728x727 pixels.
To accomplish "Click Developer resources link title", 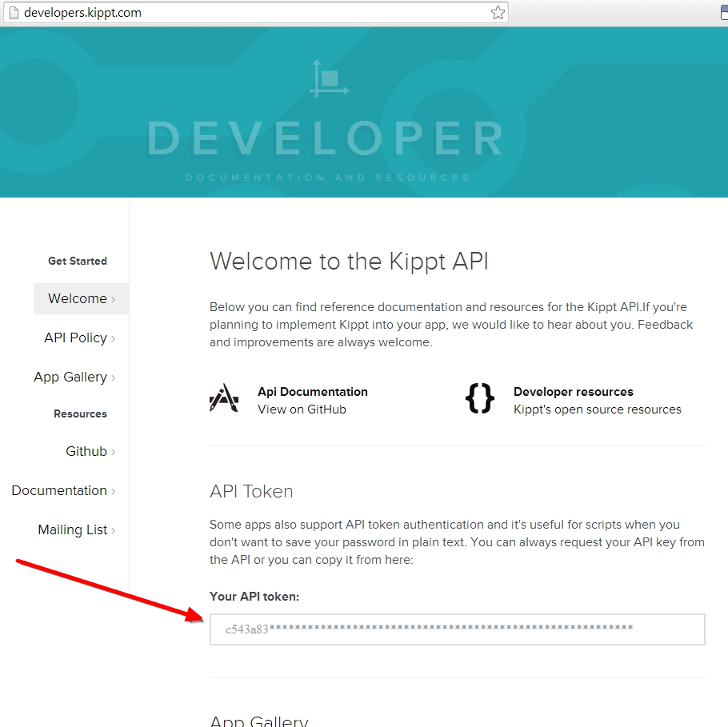I will point(574,392).
